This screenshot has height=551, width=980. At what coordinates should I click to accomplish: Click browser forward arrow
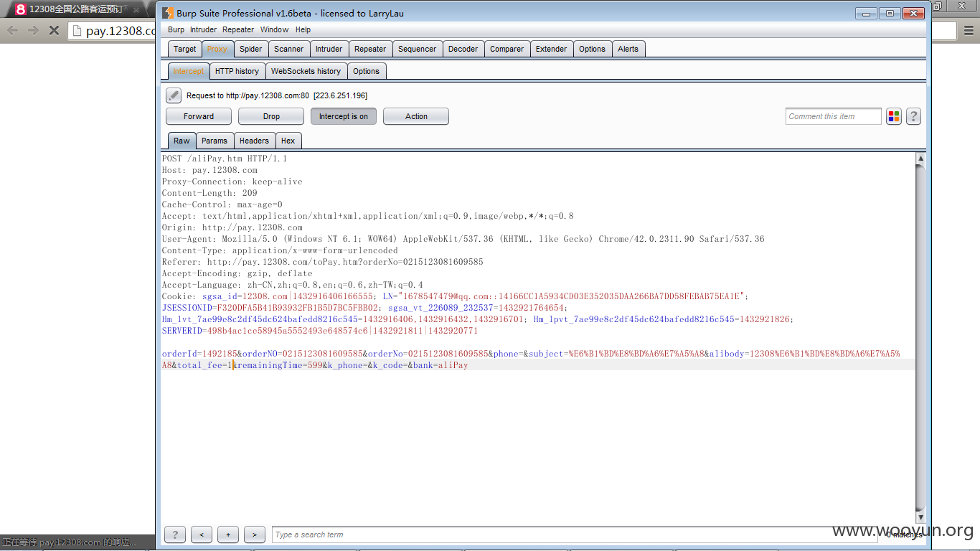tap(33, 30)
